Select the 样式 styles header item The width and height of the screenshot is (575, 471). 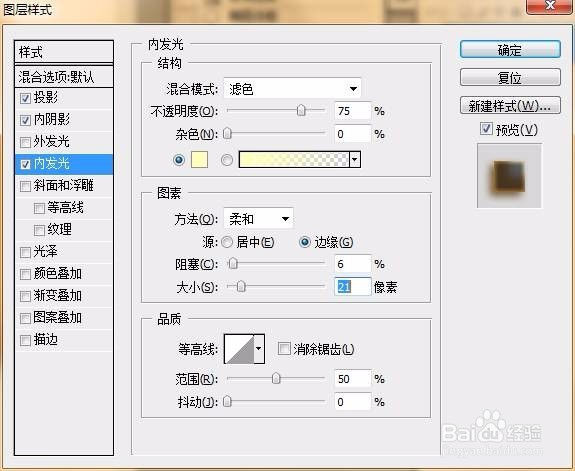tap(64, 52)
